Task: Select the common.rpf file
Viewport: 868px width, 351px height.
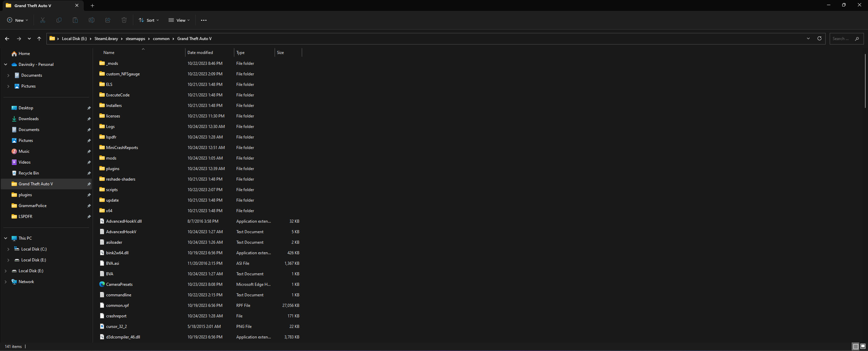Action: (x=199, y=306)
